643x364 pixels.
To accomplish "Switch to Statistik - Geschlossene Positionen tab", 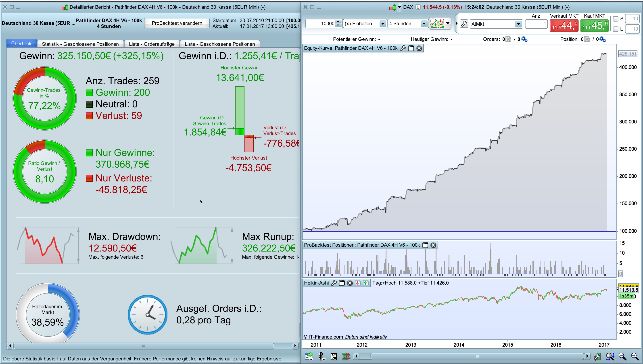I will coord(80,44).
